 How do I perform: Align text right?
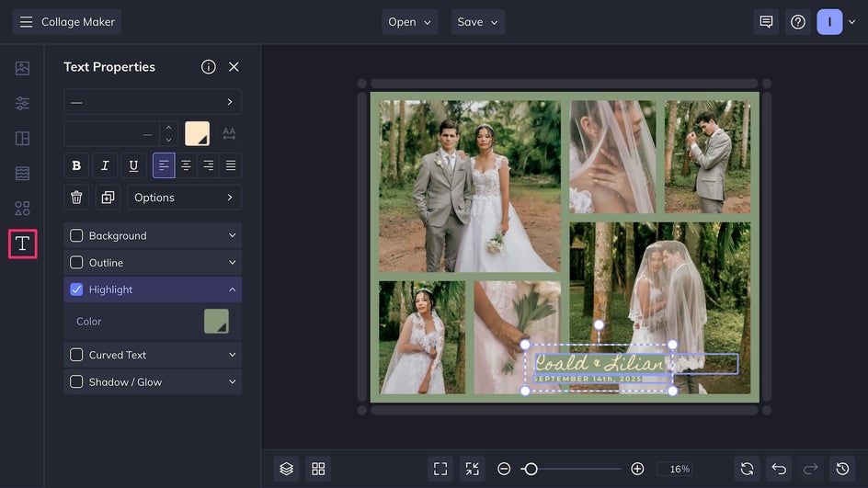click(x=208, y=165)
